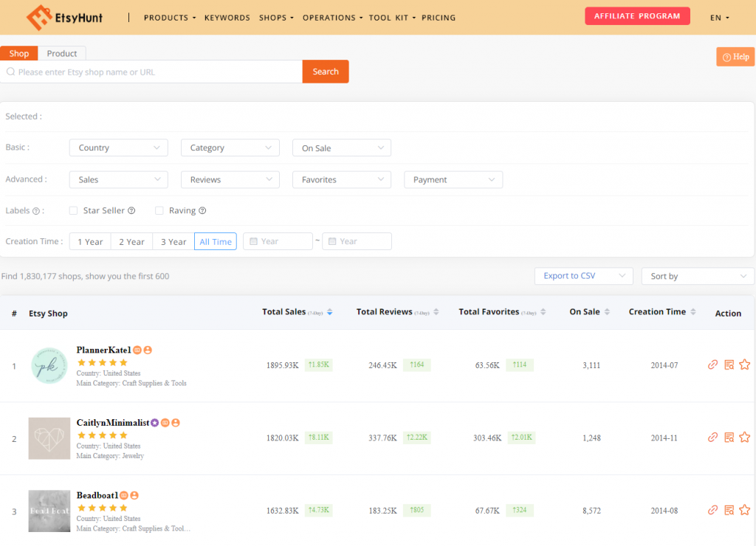756x546 pixels.
Task: Open the Country dropdown
Action: (x=118, y=147)
